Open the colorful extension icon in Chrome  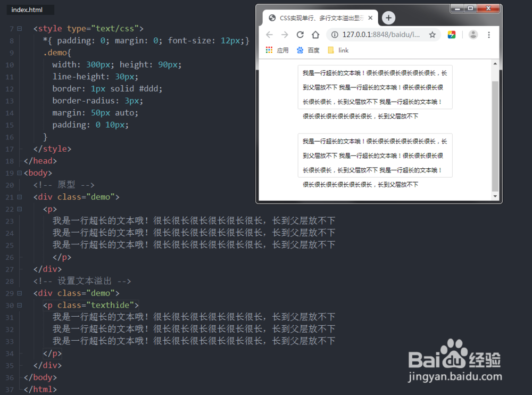451,35
